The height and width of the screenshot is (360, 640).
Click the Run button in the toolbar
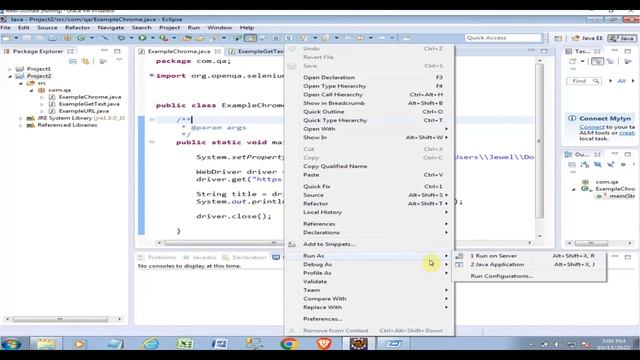[x=142, y=38]
